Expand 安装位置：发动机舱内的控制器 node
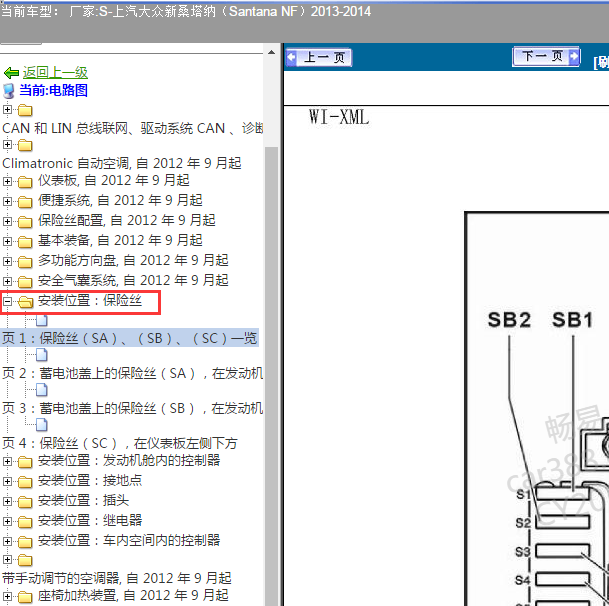Screen dimensions: 609x606 point(7,461)
